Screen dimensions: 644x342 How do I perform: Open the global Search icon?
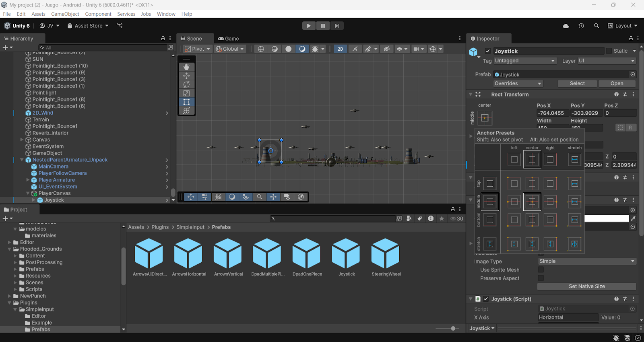[597, 26]
